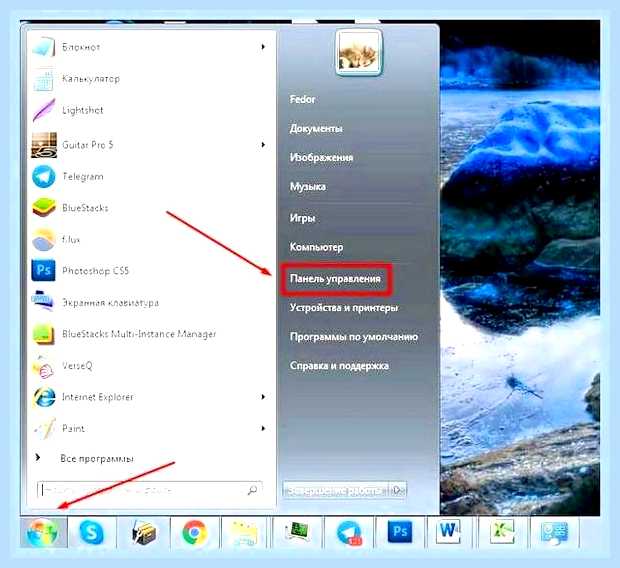Open the Notepad (Блокнот) icon
This screenshot has width=620, height=568.
[44, 47]
